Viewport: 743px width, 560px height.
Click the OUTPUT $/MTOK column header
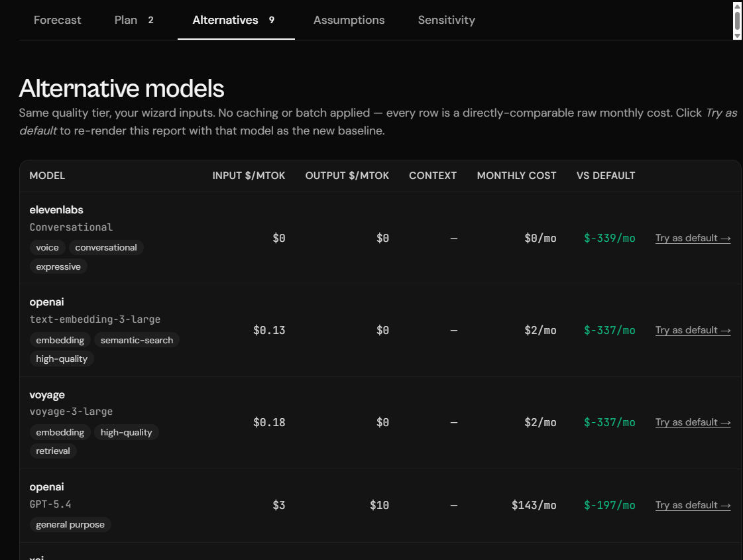click(x=347, y=176)
